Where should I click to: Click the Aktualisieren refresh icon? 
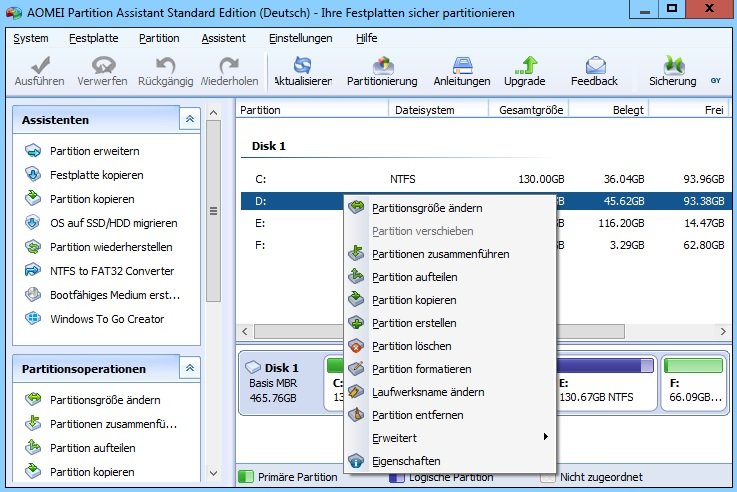pos(303,66)
